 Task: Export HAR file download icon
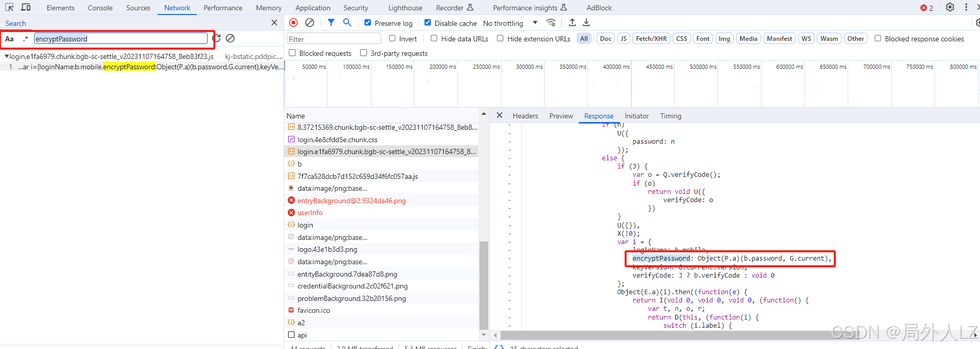point(586,23)
